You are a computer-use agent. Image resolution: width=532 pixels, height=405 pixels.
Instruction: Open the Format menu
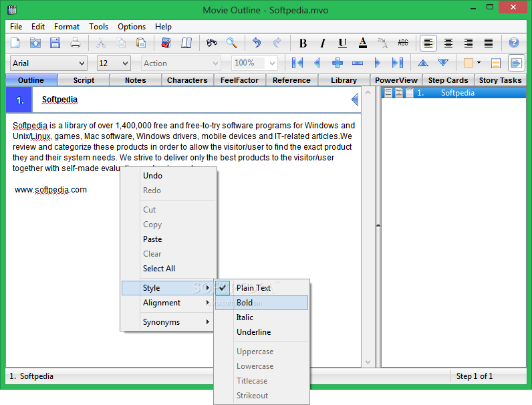(67, 27)
